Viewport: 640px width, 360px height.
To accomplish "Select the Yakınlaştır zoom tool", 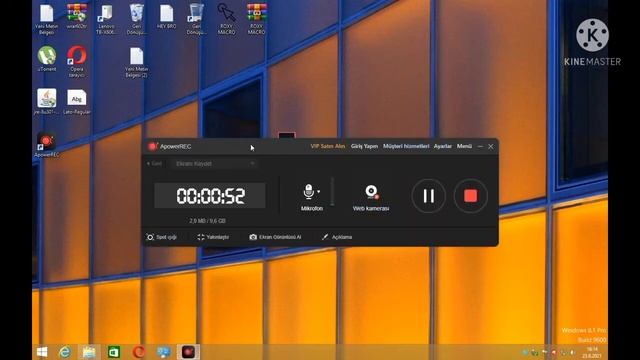I will pyautogui.click(x=213, y=237).
